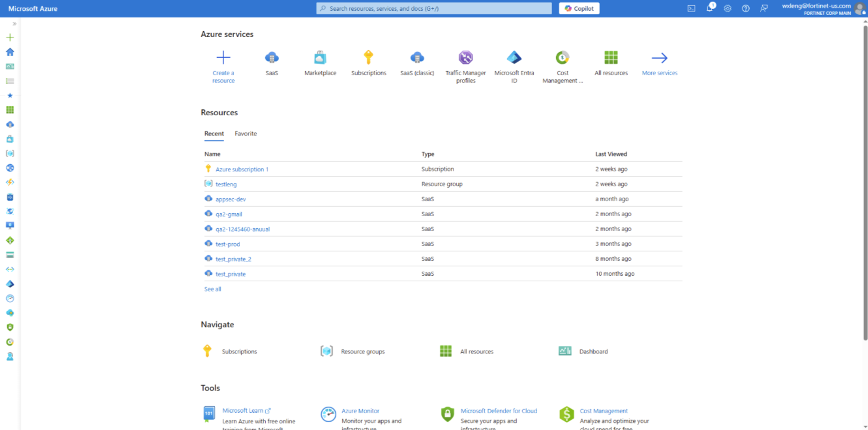Click the See all resources link
This screenshot has height=430, width=868.
(x=213, y=289)
